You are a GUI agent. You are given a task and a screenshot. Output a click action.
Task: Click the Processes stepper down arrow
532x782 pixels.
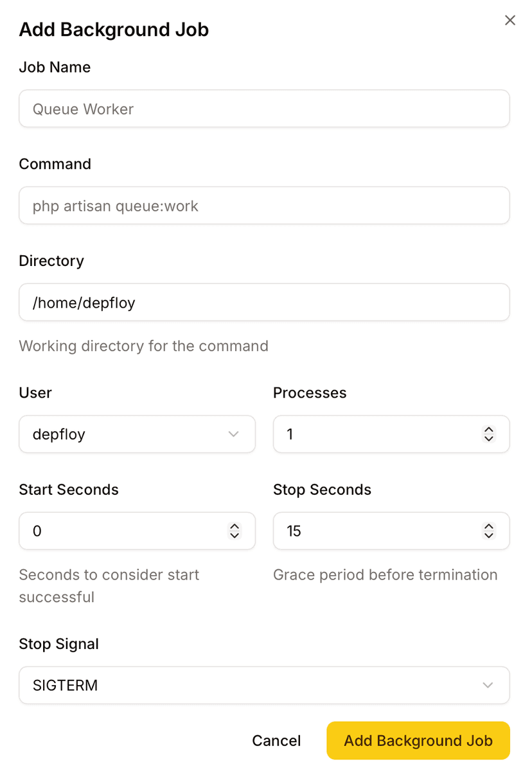(x=489, y=438)
